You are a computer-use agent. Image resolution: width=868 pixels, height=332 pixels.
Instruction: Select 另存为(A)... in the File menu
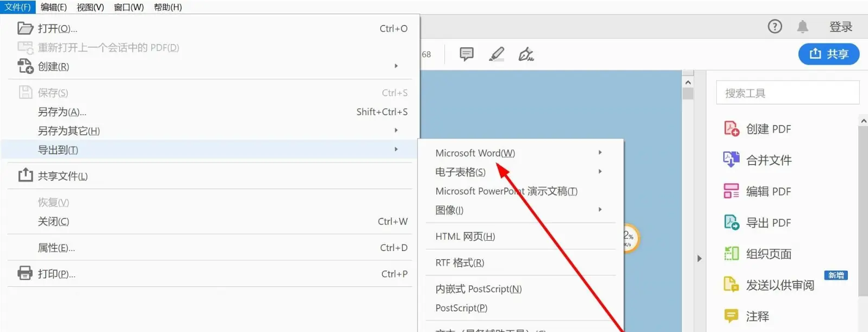click(x=62, y=112)
